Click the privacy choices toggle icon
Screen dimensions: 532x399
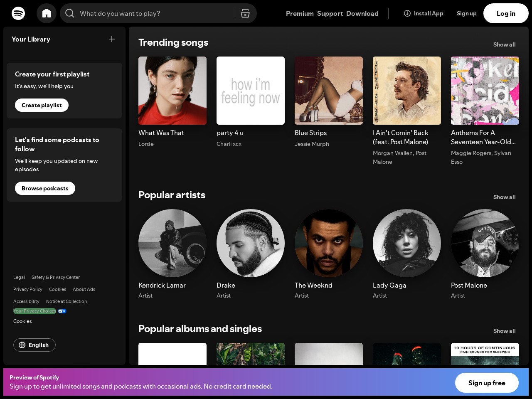pyautogui.click(x=62, y=311)
